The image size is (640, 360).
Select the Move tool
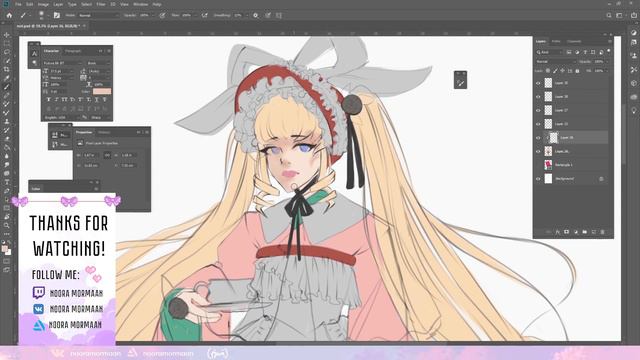click(x=7, y=35)
